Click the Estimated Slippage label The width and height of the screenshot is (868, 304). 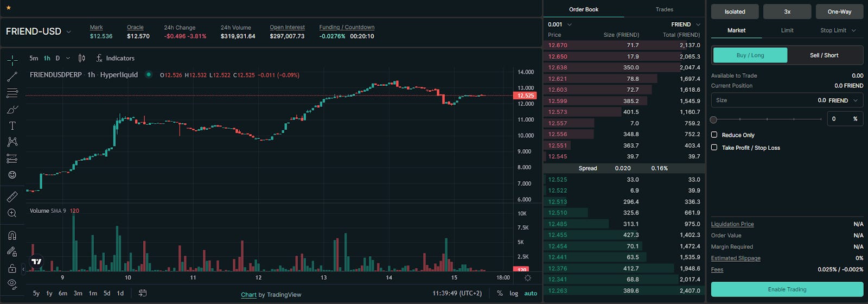pyautogui.click(x=736, y=258)
